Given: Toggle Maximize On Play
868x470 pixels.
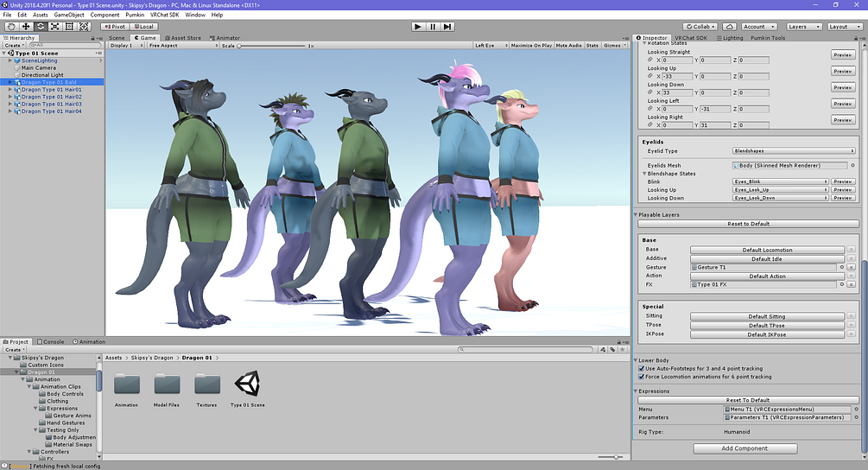Looking at the screenshot, I should [x=531, y=46].
